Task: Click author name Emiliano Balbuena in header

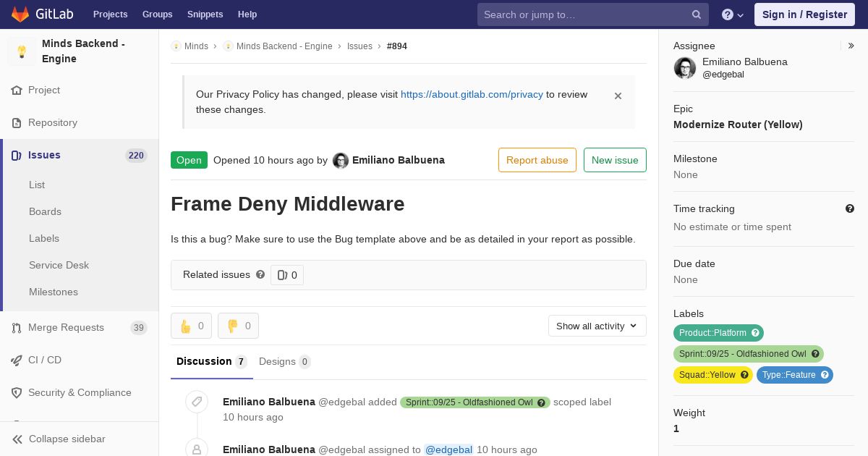Action: (399, 161)
